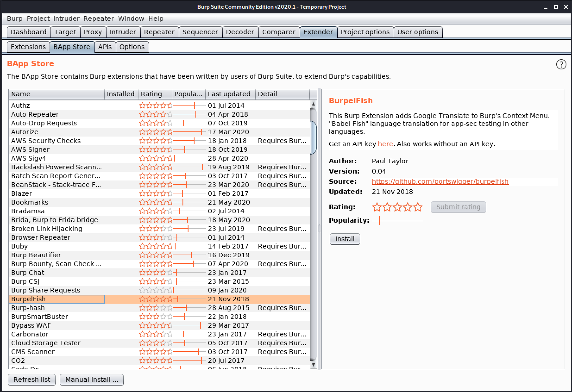
Task: Select the Burp Chat row
Action: tap(159, 273)
